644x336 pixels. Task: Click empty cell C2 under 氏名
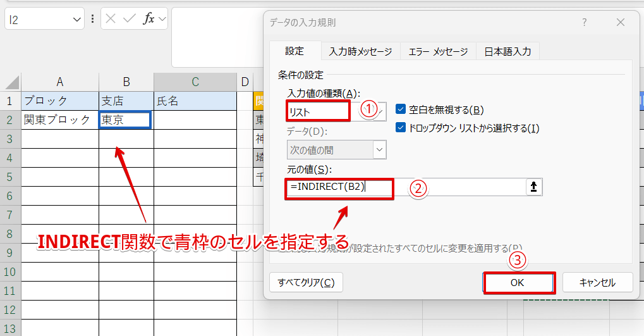195,120
